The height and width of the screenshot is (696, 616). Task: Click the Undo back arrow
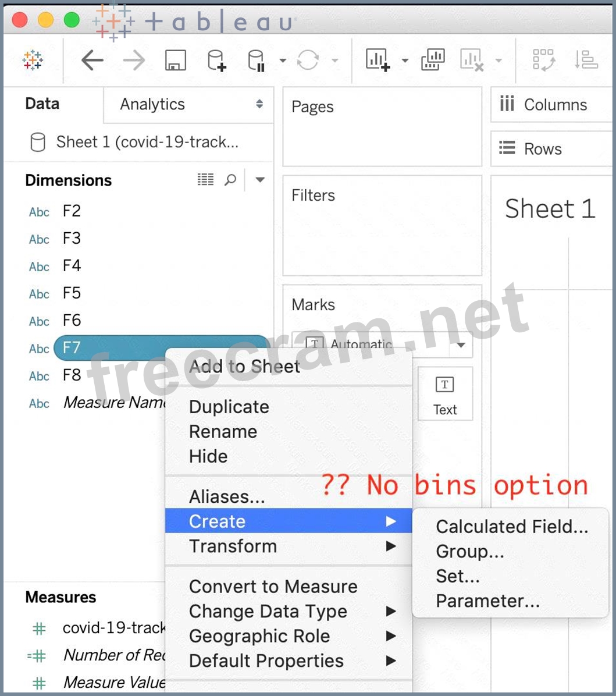(x=92, y=60)
